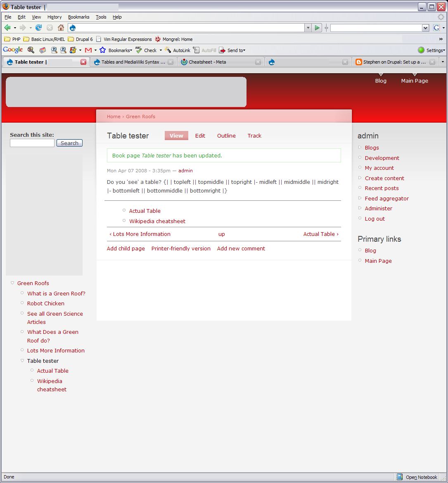Open the Basic Linux/RHEL bookmark folder
The height and width of the screenshot is (483, 448).
click(44, 39)
